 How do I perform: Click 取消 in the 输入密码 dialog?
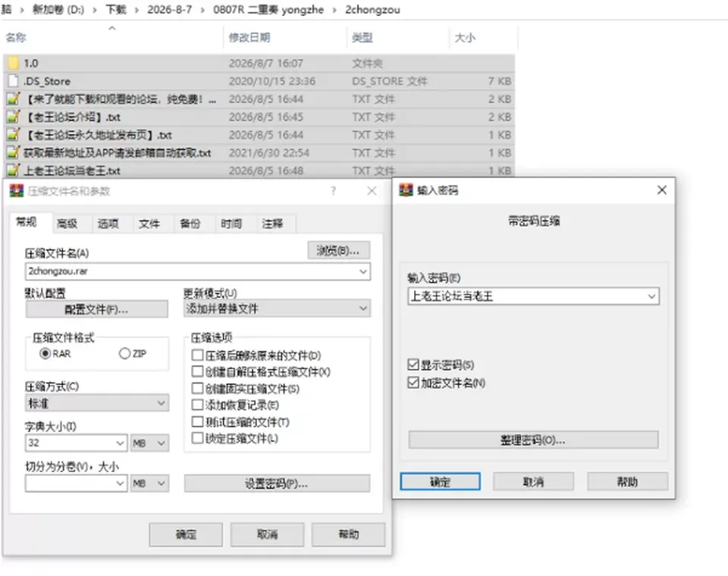coord(533,482)
